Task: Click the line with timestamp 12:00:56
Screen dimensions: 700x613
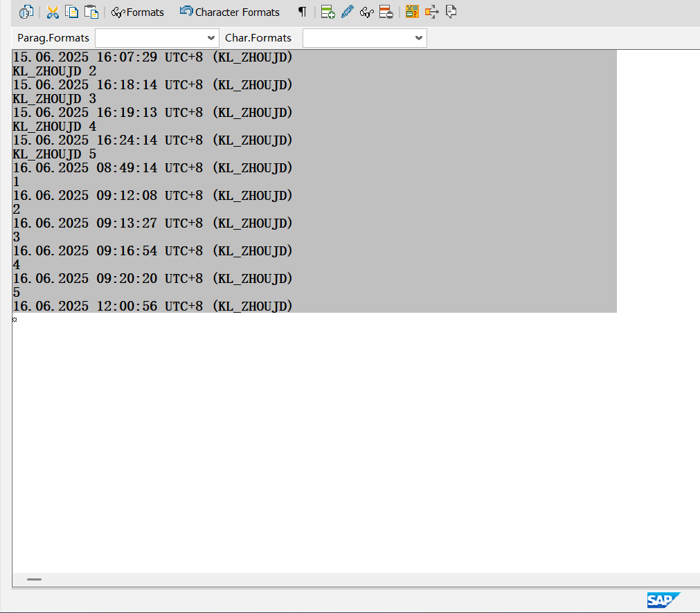Action: pyautogui.click(x=152, y=306)
